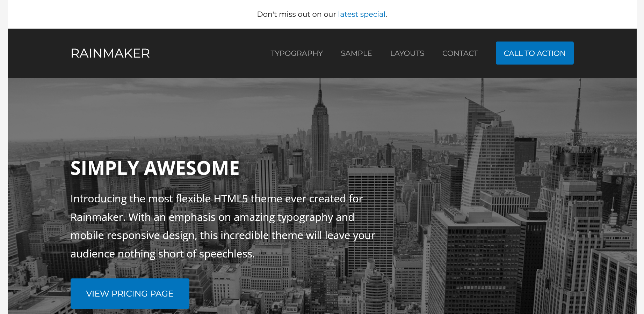Select the 'Simply Awesome' heading
The height and width of the screenshot is (314, 644).
155,168
